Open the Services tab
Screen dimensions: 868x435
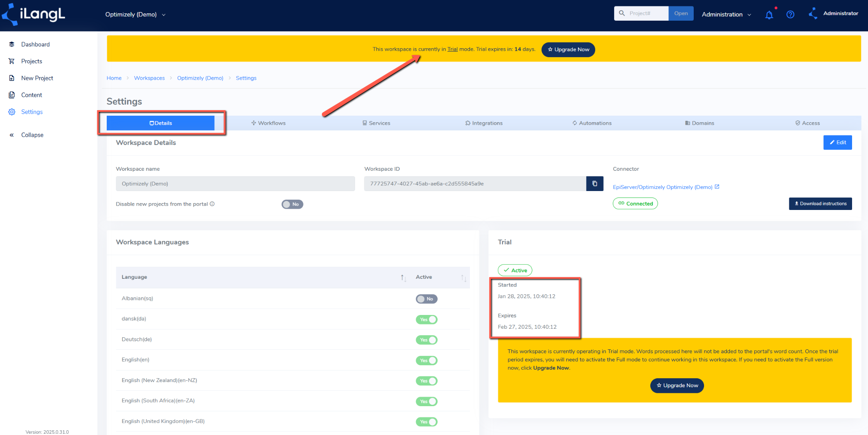(x=377, y=123)
